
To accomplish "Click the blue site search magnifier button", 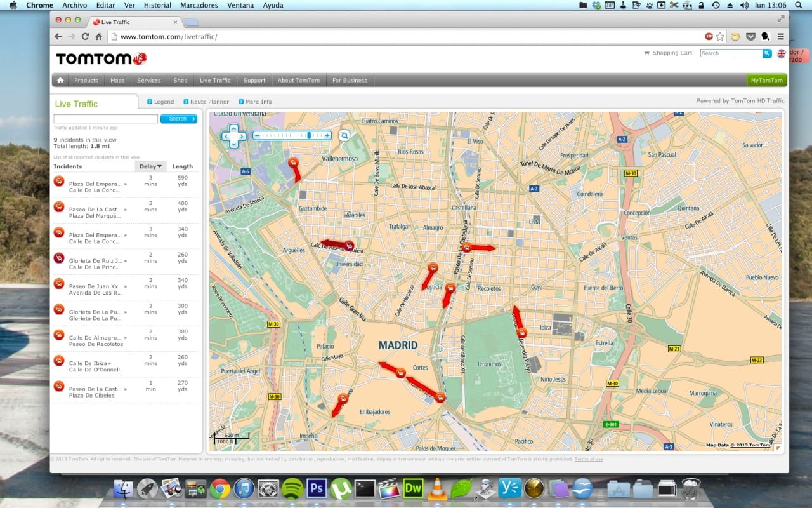I will [767, 53].
